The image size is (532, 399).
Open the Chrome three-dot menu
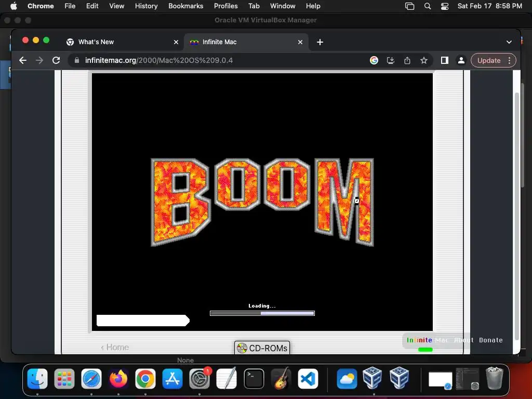pyautogui.click(x=509, y=60)
